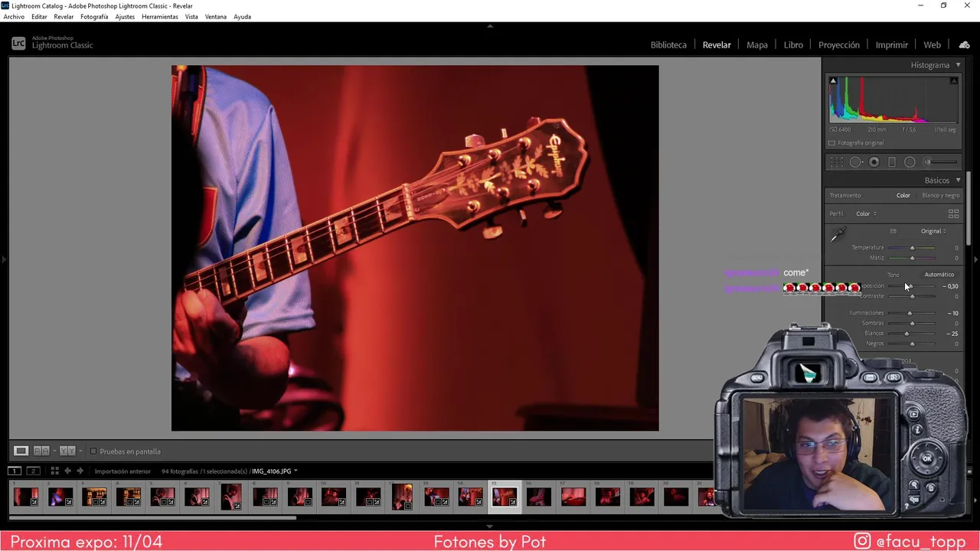Screen dimensions: 980x551
Task: Click the Matiz slider handle
Action: click(912, 258)
